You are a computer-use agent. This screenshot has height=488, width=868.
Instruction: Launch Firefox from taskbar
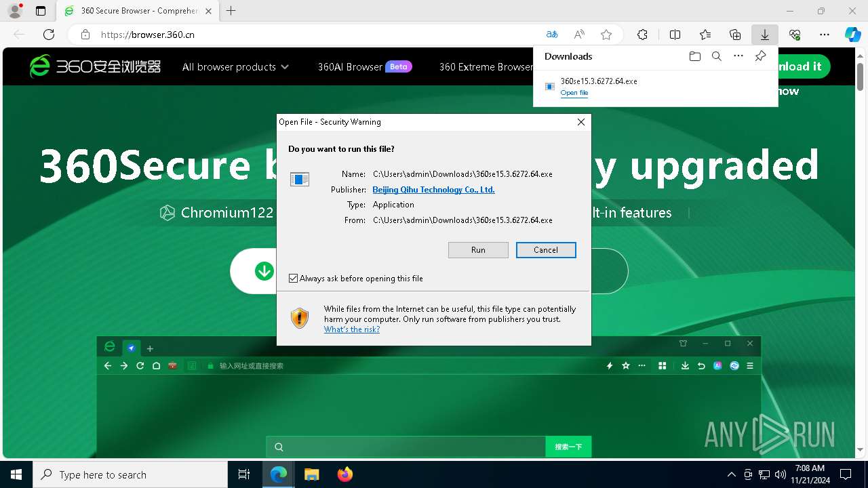click(345, 474)
